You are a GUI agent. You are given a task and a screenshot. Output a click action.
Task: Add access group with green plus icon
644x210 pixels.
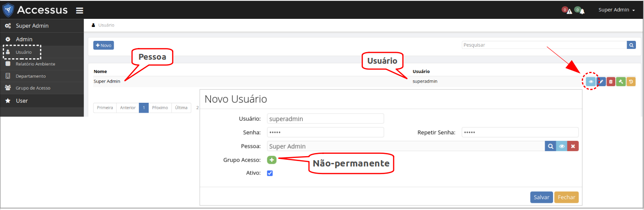[272, 160]
